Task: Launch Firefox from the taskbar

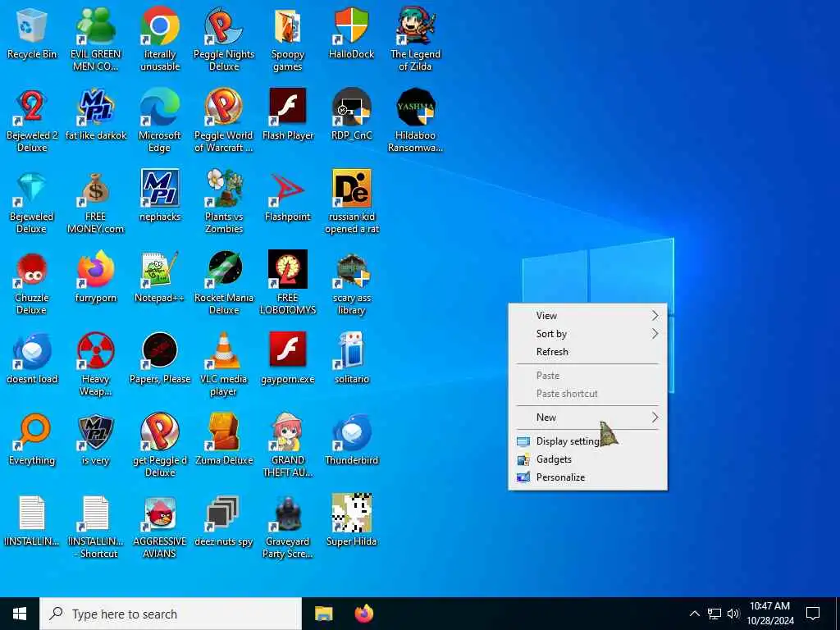Action: 364,614
